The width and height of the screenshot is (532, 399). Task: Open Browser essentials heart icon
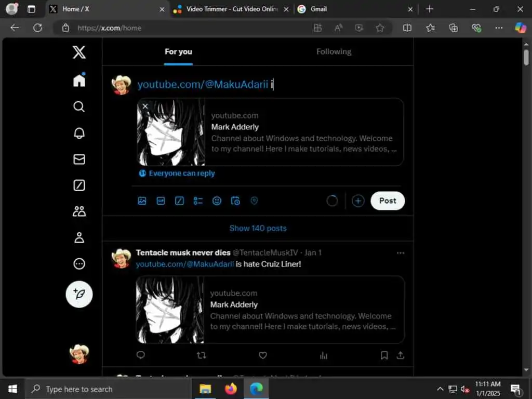click(476, 28)
